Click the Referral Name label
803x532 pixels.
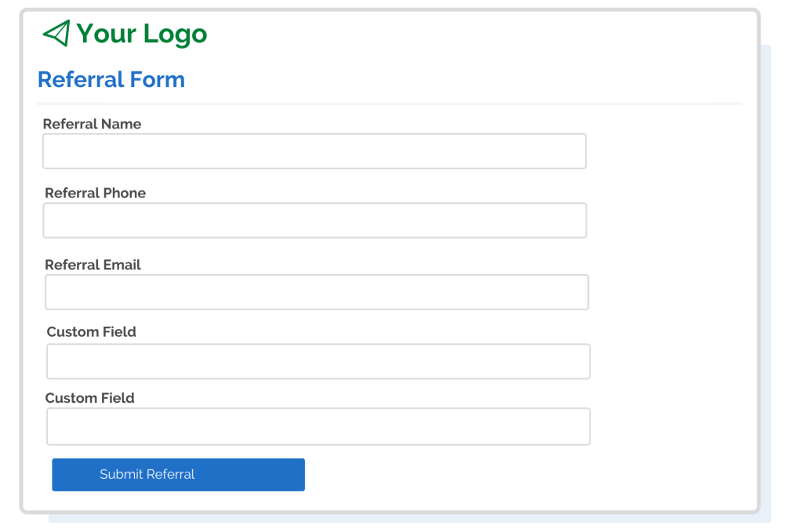tap(92, 124)
